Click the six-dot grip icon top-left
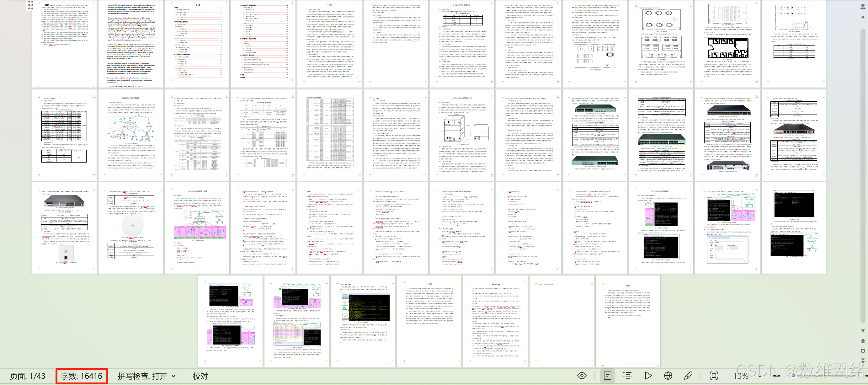868x385 pixels. 31,5
